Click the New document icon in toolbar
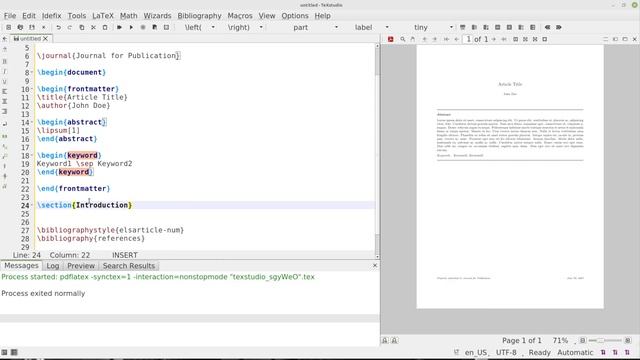Screen dimensions: 640x360 (8, 27)
